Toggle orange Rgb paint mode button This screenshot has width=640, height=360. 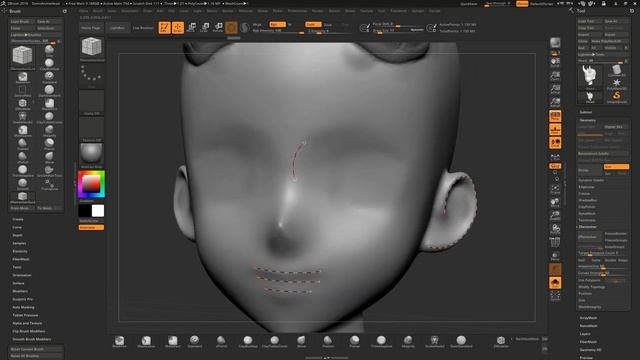coord(277,24)
